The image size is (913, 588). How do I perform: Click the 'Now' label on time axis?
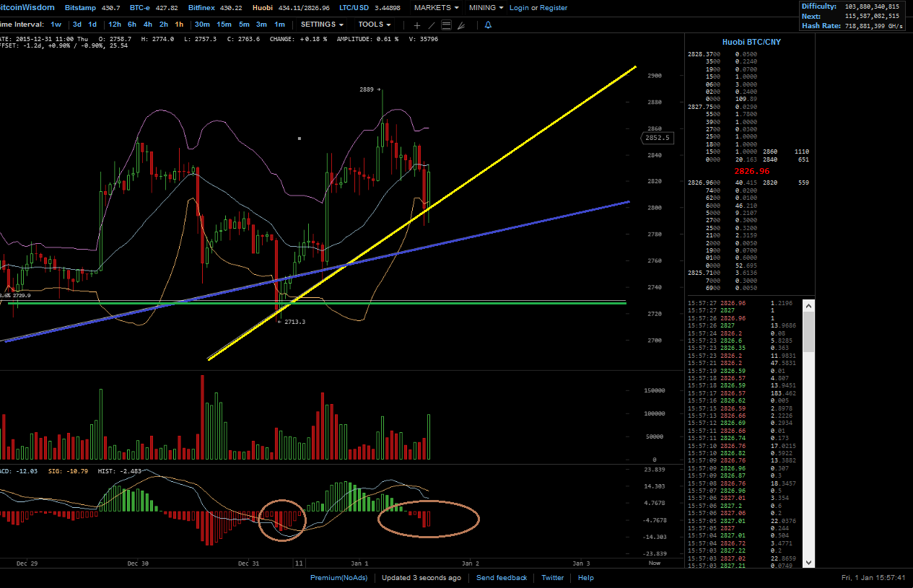[x=654, y=563]
